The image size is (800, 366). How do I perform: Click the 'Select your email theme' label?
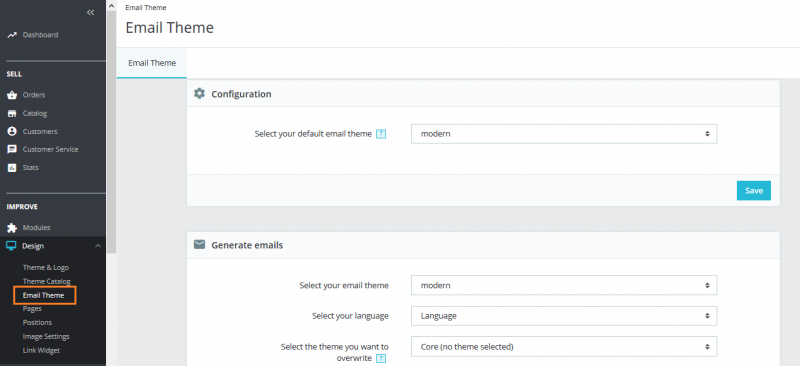click(x=344, y=285)
